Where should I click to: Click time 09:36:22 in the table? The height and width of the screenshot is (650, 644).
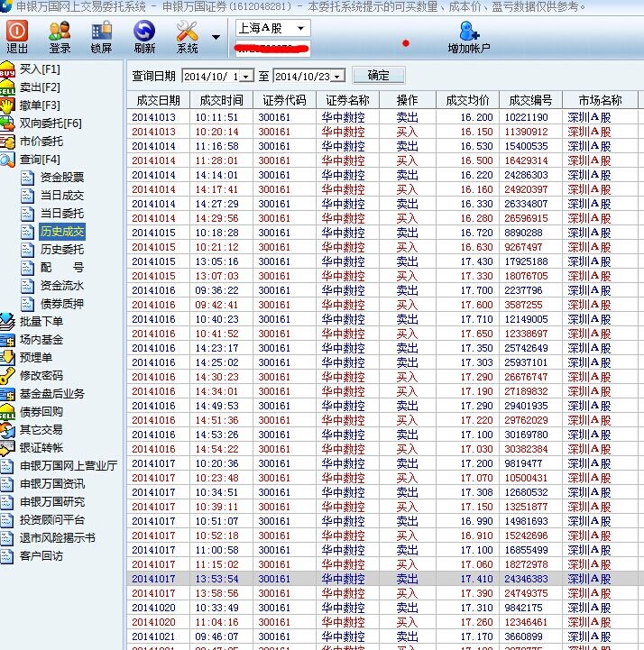pyautogui.click(x=216, y=291)
